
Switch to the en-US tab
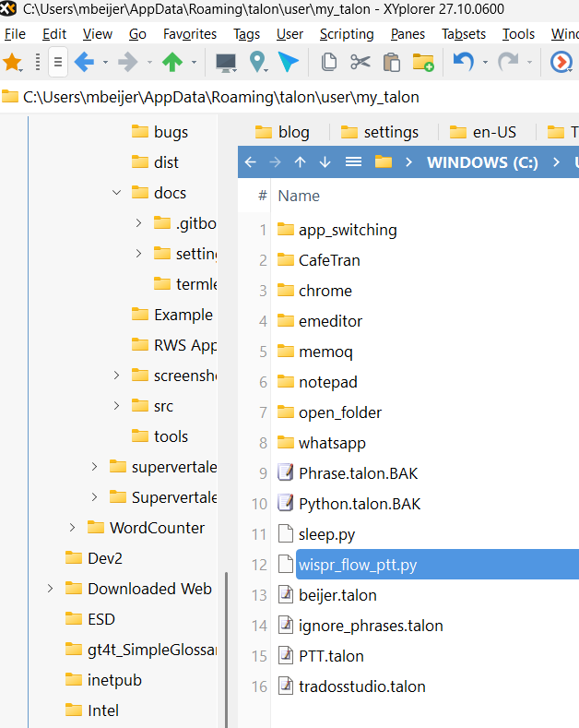click(x=483, y=132)
